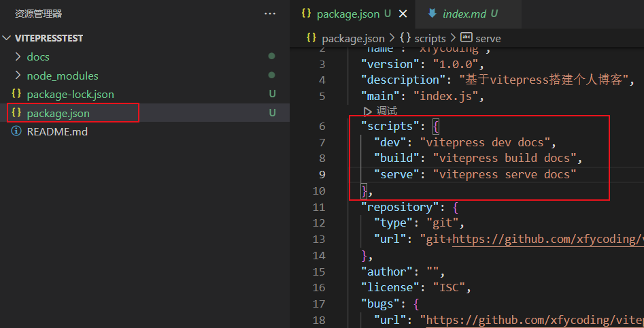
Task: Click the "git" type value
Action: click(443, 223)
